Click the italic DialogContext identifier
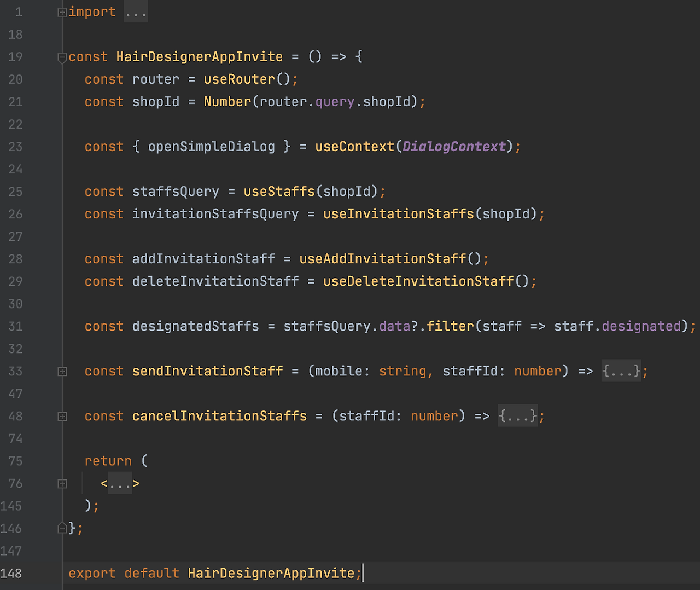 [x=454, y=147]
